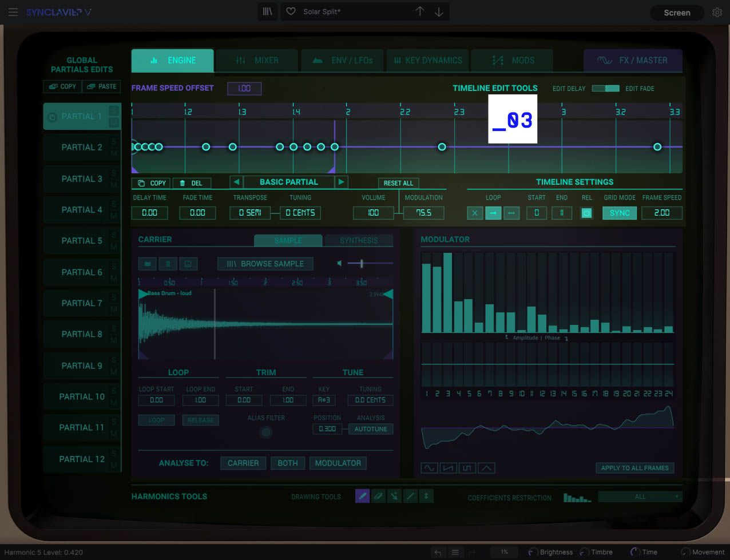The height and width of the screenshot is (560, 730).
Task: Open the preset browser library icon
Action: point(267,11)
